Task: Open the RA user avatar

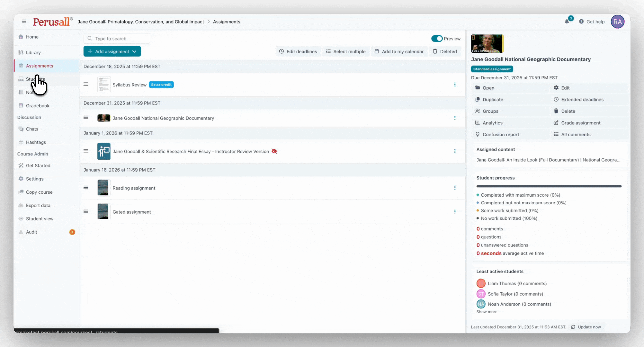Action: [617, 22]
